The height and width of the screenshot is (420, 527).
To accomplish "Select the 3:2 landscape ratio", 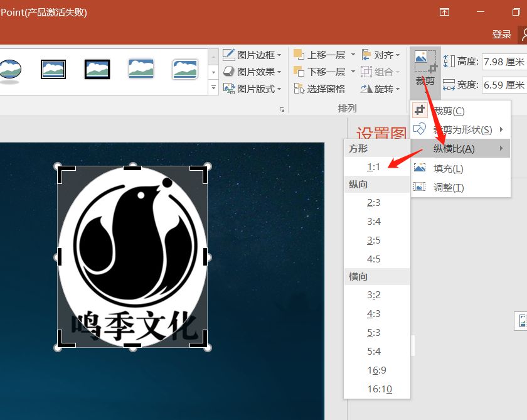I will pos(377,294).
